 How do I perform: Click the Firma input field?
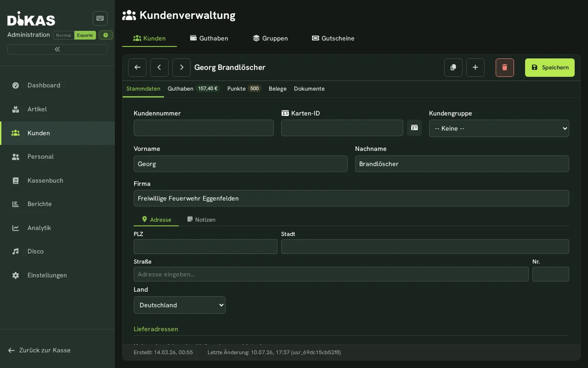(351, 198)
